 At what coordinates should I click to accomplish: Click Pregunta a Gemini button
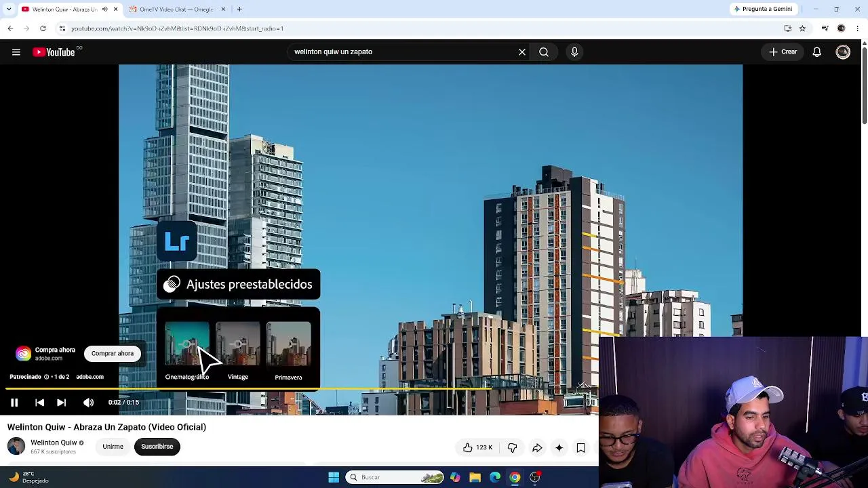coord(763,9)
